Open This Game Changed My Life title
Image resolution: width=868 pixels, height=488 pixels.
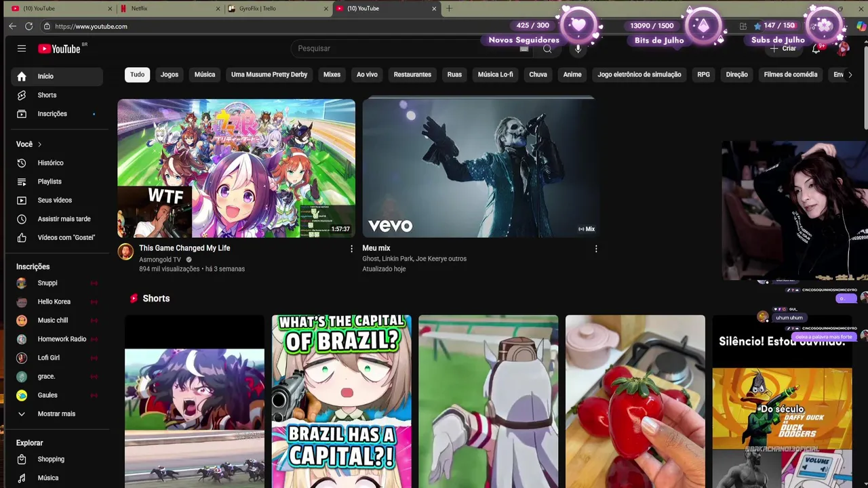pyautogui.click(x=184, y=248)
